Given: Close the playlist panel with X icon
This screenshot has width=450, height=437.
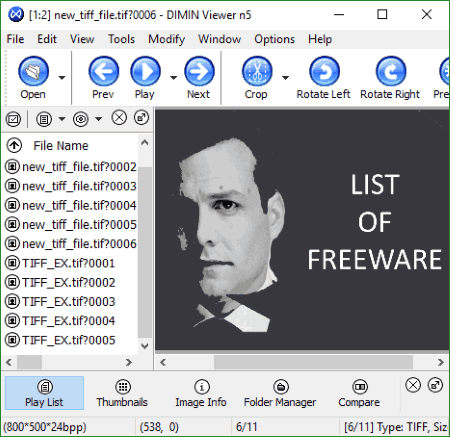Looking at the screenshot, I should pos(119,118).
